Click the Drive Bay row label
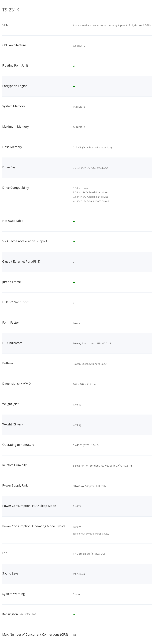The image size is (152, 644). point(9,167)
